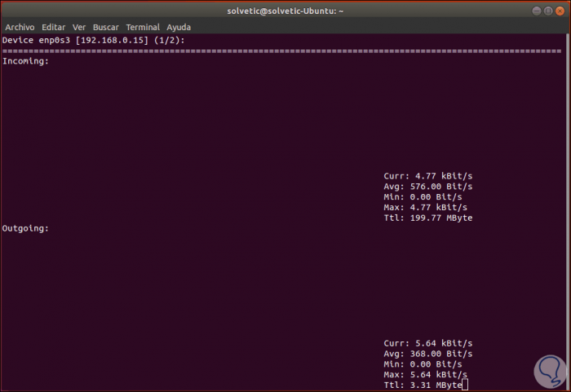This screenshot has width=571, height=392.
Task: Click incoming Max: 4.77 kBit/s value
Action: pyautogui.click(x=425, y=208)
